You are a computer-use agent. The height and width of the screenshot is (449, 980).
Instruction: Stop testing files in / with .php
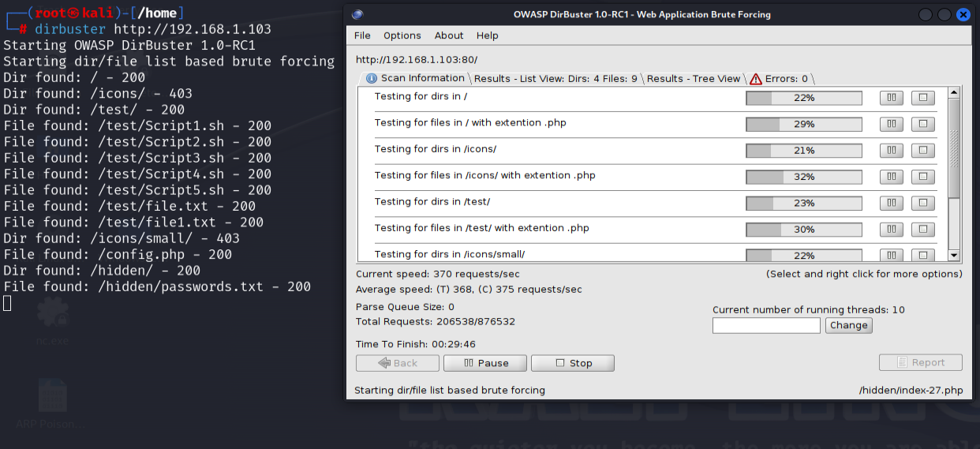[923, 124]
